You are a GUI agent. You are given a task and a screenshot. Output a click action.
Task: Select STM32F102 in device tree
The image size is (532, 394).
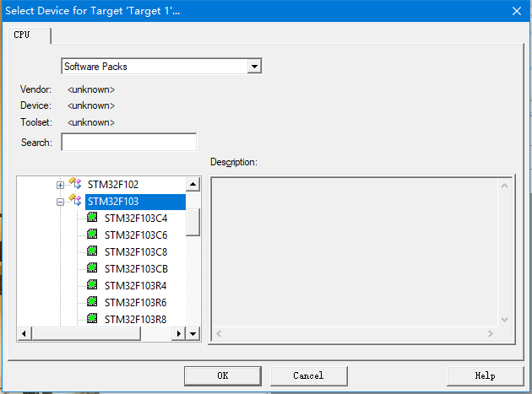tap(113, 185)
